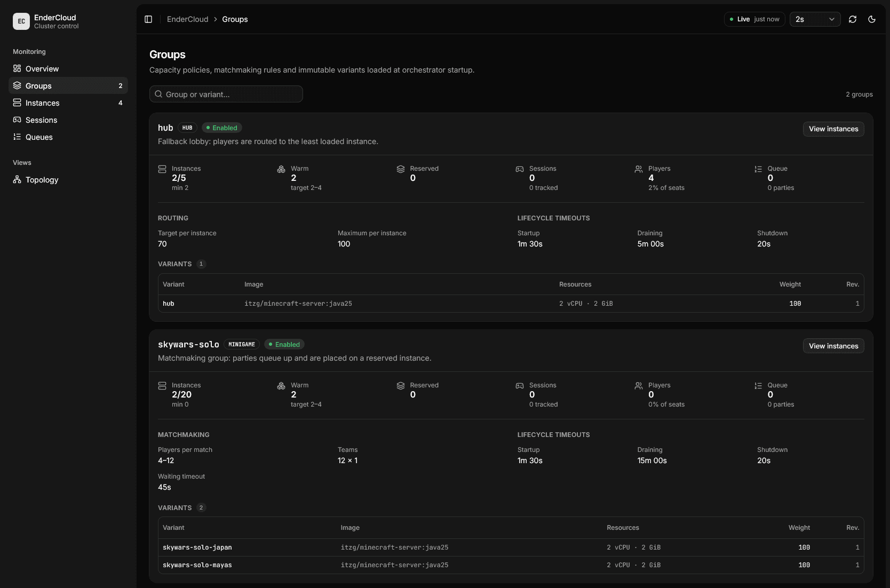
Task: Click the Live status indicator
Action: coord(754,19)
